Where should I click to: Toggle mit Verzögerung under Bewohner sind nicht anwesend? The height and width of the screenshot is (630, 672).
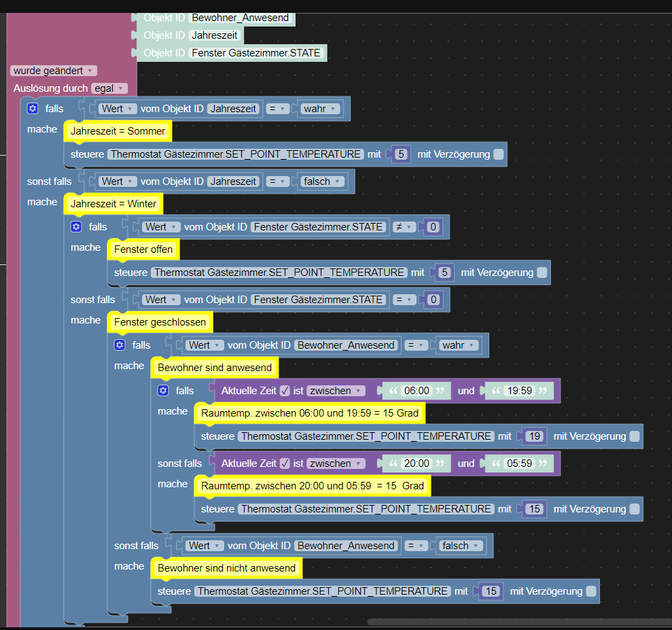(591, 591)
